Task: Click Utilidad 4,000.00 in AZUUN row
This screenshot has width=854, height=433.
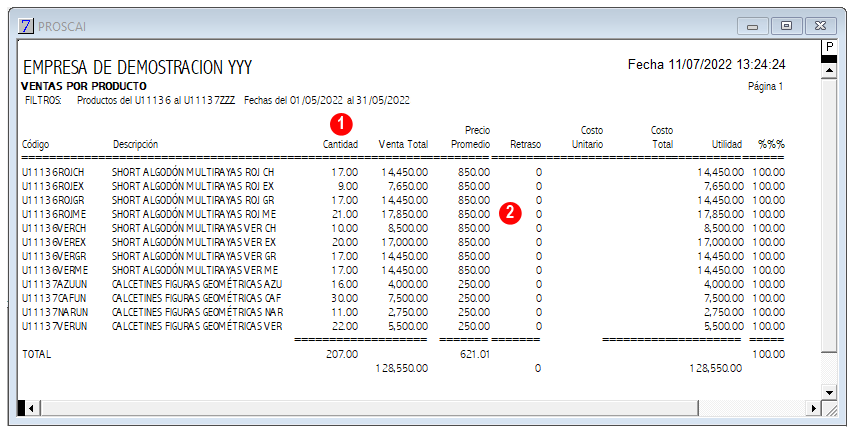Action: tap(723, 284)
